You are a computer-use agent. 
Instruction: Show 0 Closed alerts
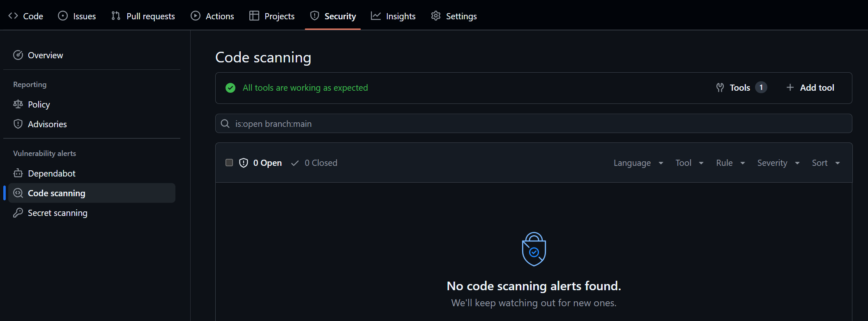point(314,163)
